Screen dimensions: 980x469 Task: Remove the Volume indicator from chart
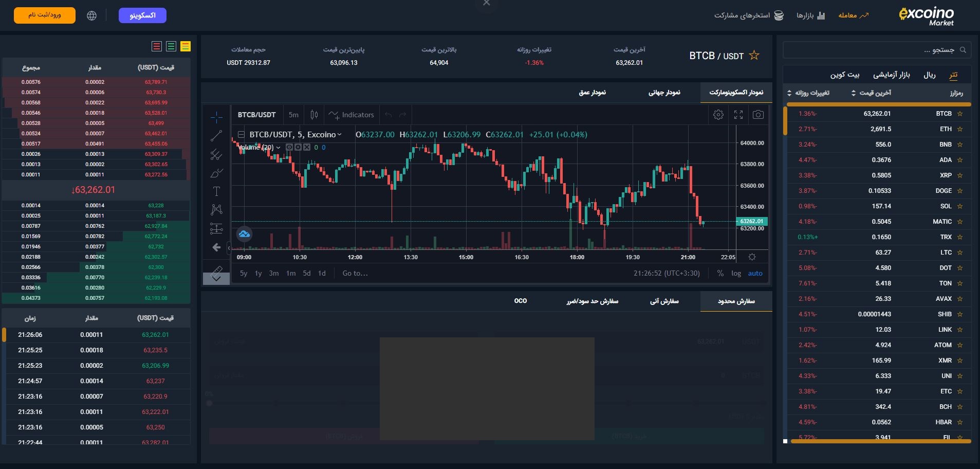[x=306, y=147]
